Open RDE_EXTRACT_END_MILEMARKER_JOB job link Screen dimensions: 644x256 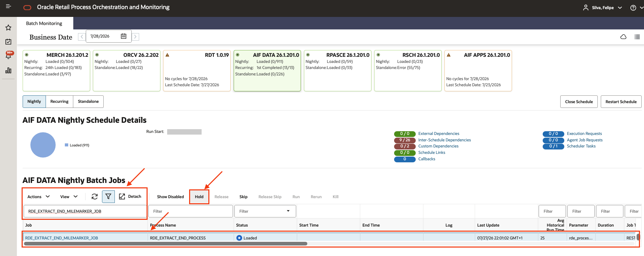point(61,238)
